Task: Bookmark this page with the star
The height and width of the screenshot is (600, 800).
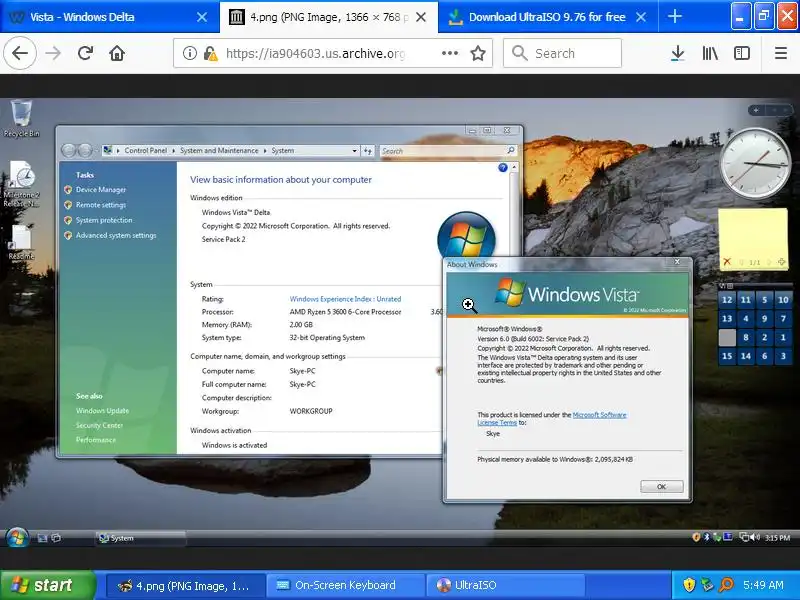Action: point(478,53)
